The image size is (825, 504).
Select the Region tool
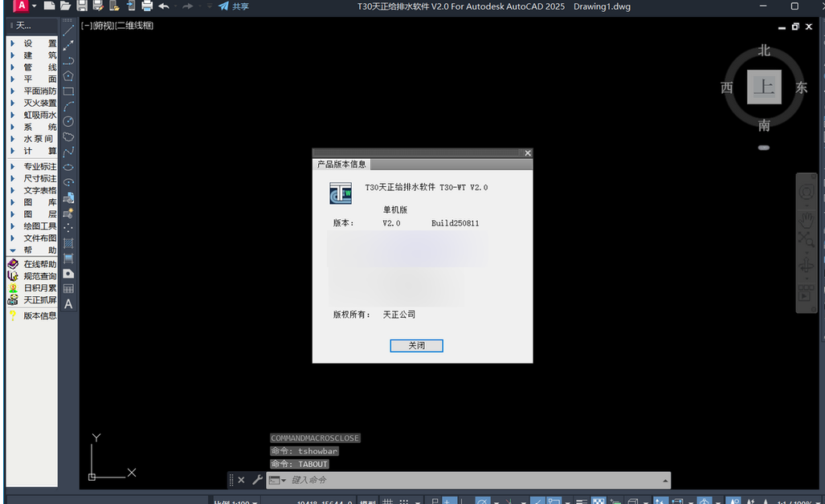[68, 274]
